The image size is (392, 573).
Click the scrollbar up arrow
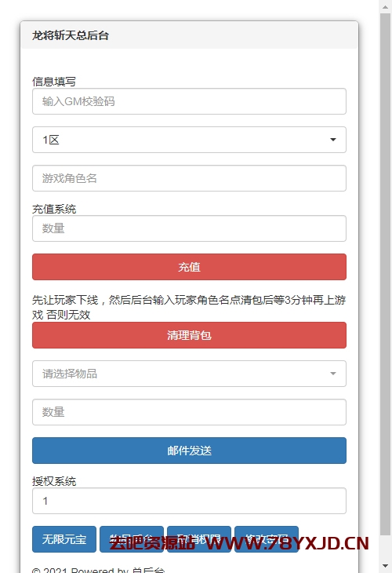[x=385, y=6]
